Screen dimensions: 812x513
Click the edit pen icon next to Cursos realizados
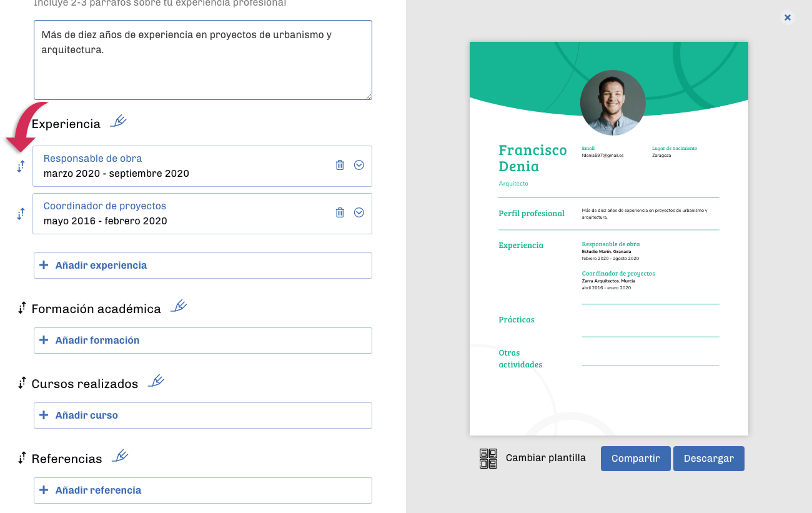tap(156, 381)
